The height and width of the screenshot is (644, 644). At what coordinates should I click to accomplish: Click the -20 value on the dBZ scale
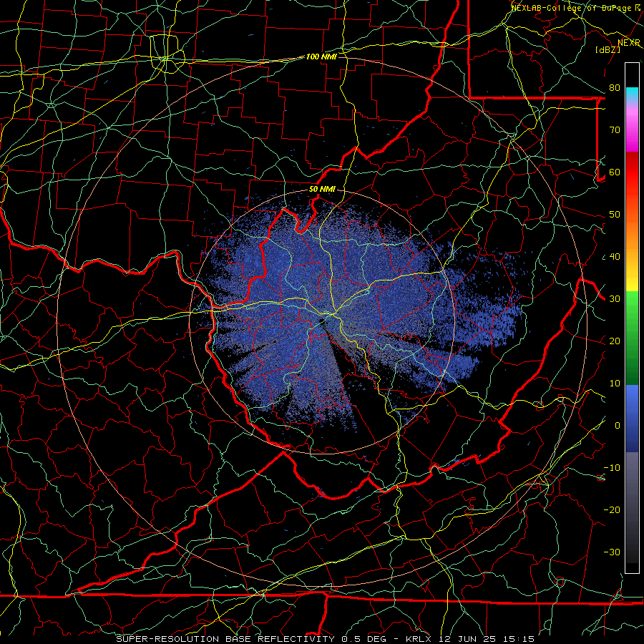[x=612, y=510]
